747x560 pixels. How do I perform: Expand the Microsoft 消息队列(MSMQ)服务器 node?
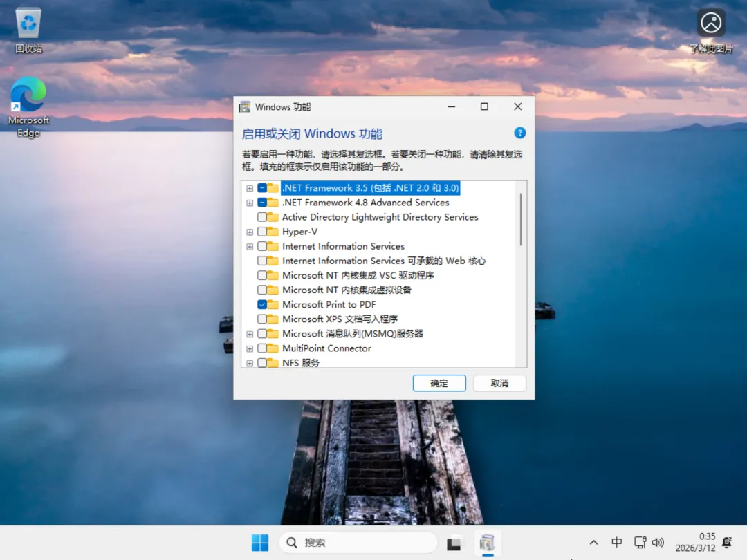(250, 335)
